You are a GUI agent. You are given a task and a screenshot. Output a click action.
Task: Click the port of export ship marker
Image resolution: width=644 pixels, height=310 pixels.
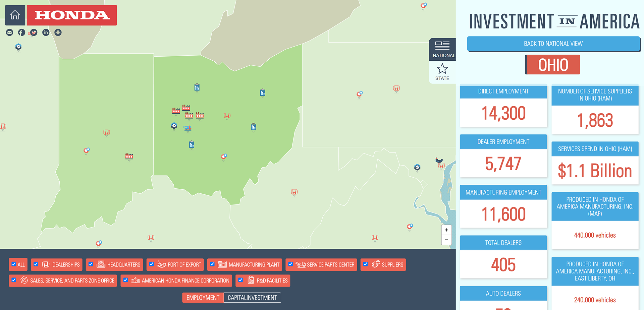point(439,160)
